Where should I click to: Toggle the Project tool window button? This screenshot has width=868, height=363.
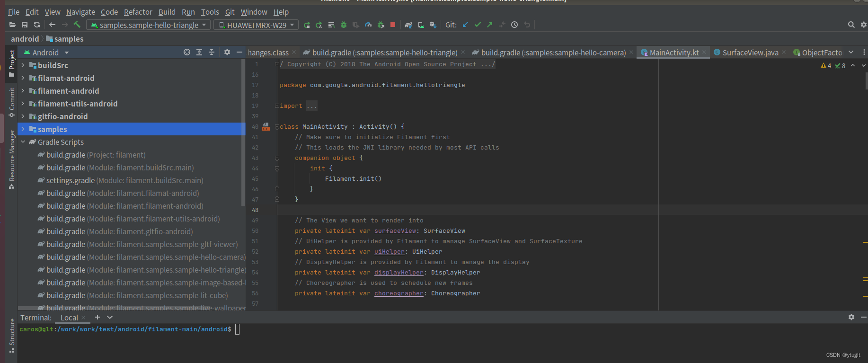pyautogui.click(x=12, y=64)
